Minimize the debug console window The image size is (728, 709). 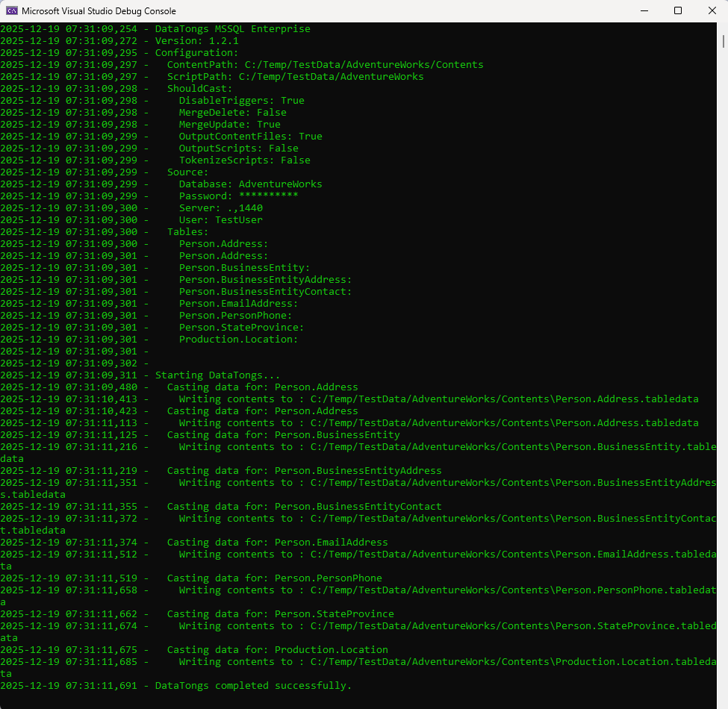click(x=644, y=10)
